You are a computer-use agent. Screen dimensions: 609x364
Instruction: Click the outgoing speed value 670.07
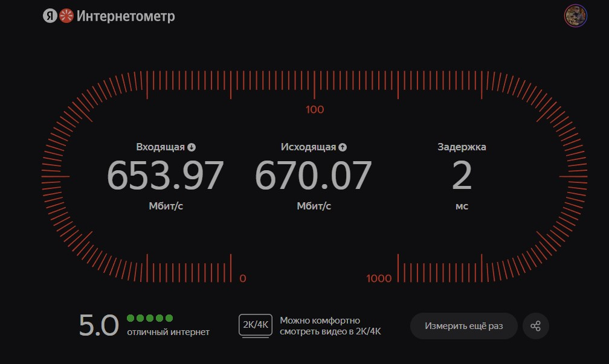click(313, 176)
